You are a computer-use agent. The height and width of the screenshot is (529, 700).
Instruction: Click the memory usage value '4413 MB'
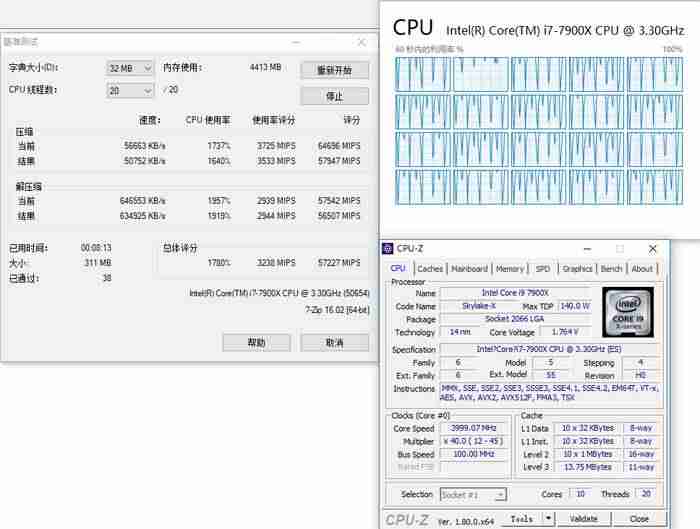pos(265,67)
